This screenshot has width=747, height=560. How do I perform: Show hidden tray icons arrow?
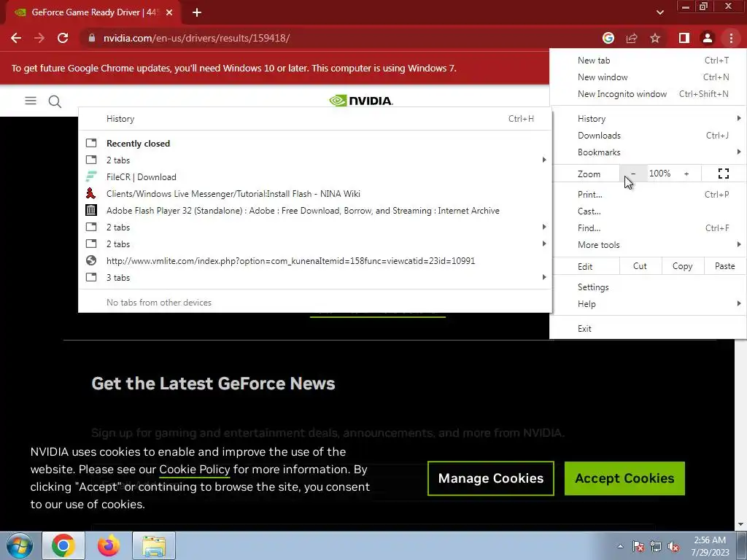click(620, 546)
